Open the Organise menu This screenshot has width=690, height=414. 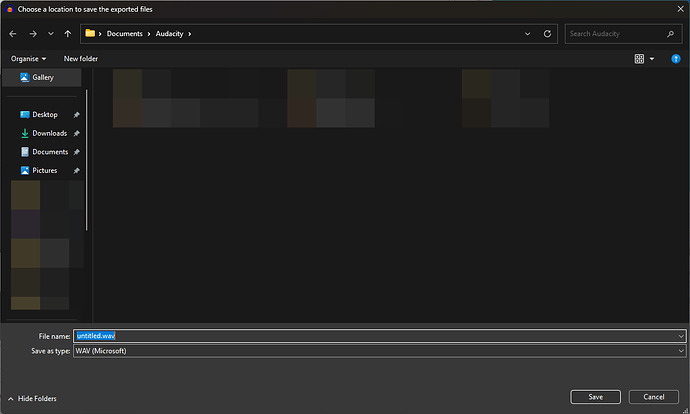click(28, 59)
